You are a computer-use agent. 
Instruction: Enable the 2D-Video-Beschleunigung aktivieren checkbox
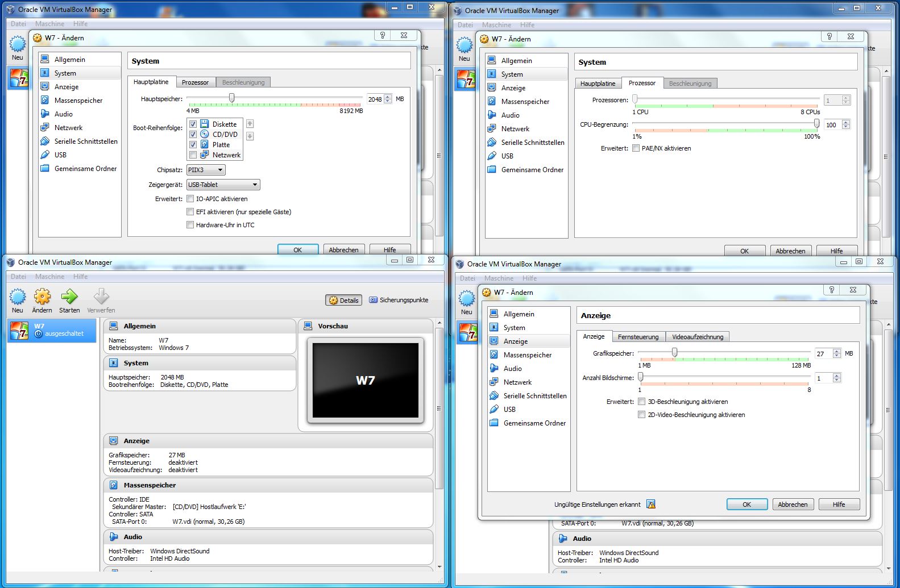(x=642, y=415)
